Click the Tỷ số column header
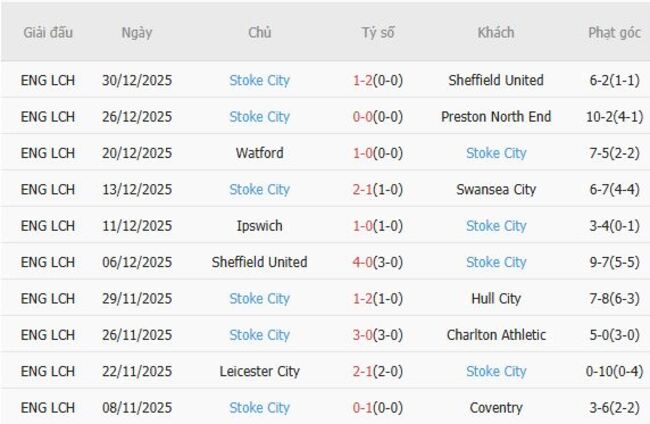 click(378, 32)
